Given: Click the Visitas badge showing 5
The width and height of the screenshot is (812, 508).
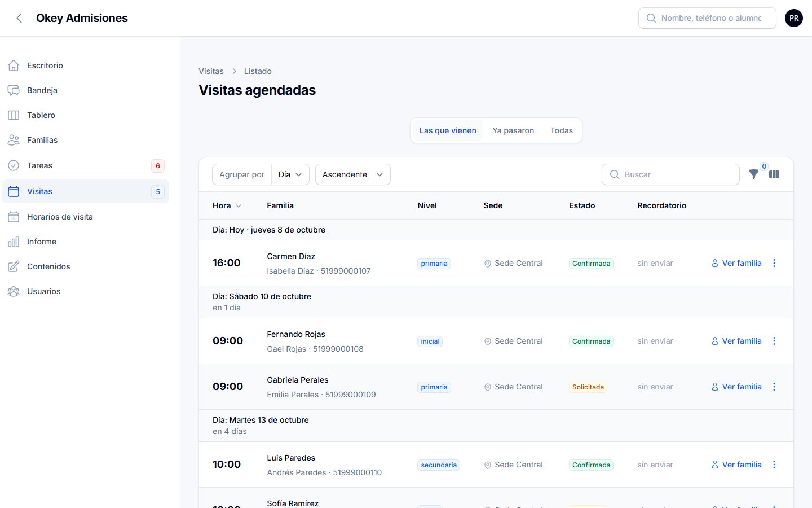Looking at the screenshot, I should [x=158, y=191].
